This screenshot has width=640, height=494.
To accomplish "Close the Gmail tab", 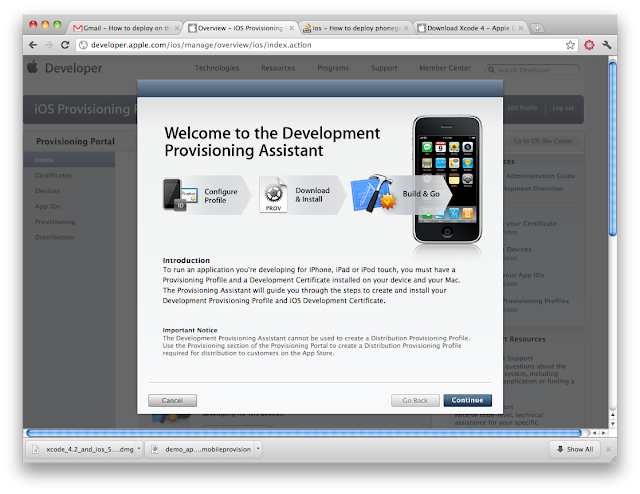I will pyautogui.click(x=177, y=28).
